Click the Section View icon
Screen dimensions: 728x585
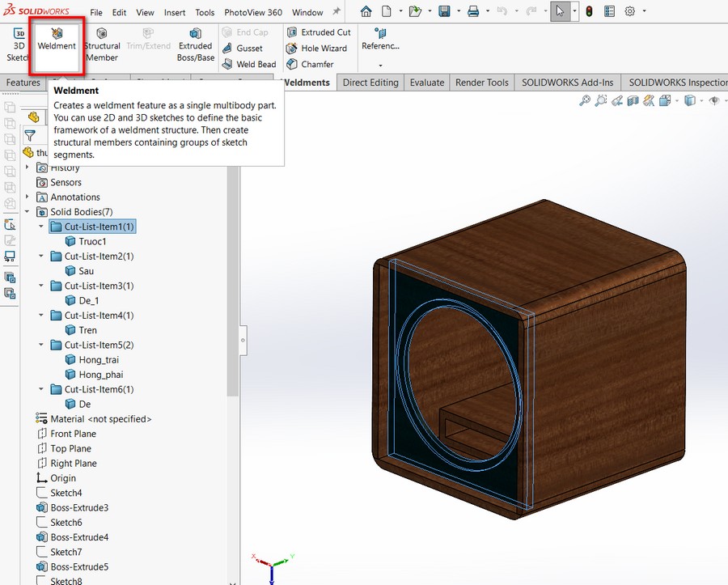(x=633, y=100)
